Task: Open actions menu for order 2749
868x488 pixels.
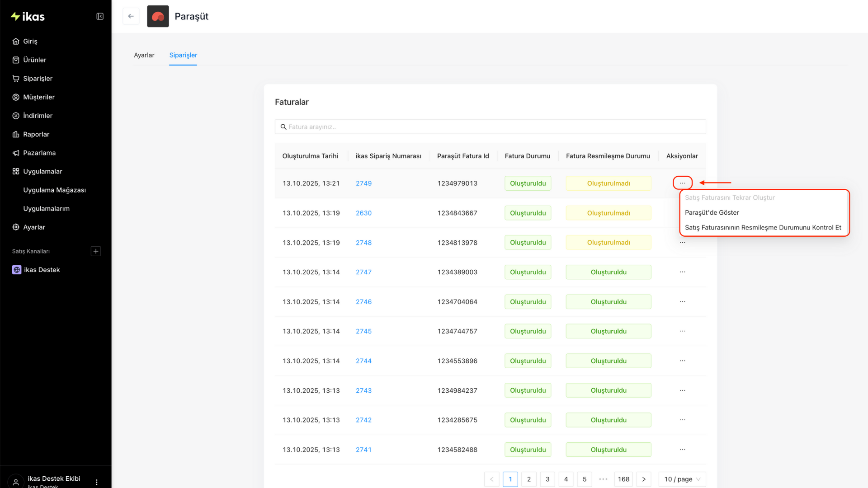Action: [x=682, y=183]
